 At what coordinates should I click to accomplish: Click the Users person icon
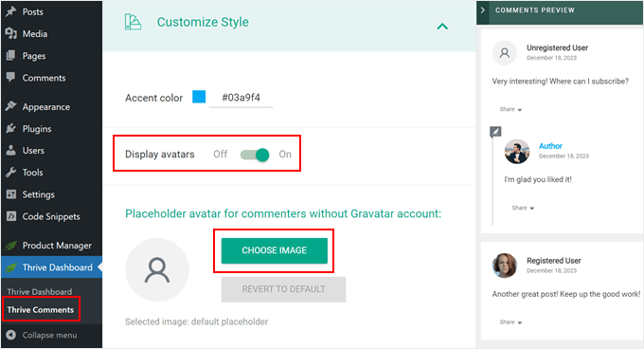[x=11, y=151]
